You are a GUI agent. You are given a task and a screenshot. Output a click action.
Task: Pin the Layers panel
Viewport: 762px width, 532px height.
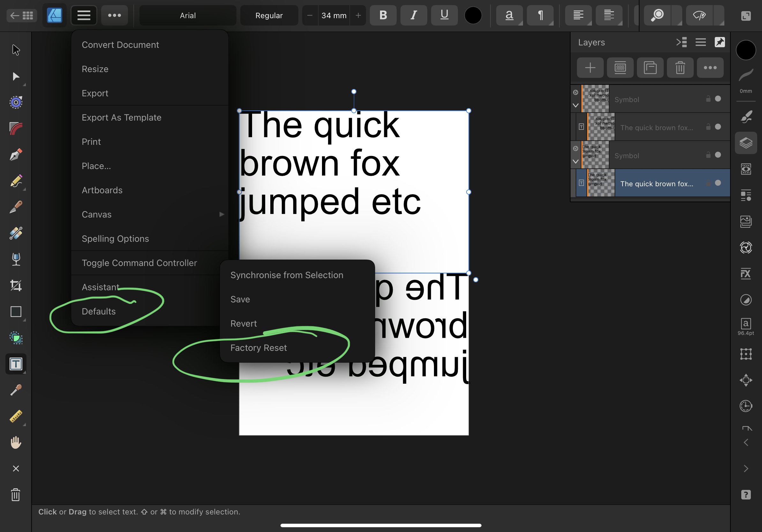point(720,42)
